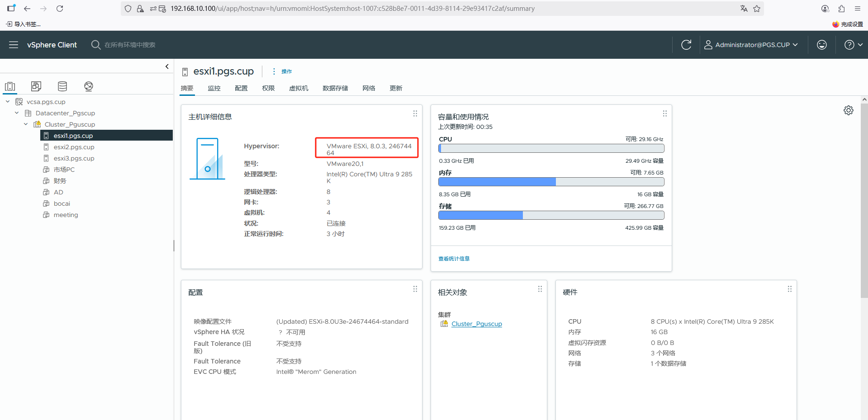Viewport: 868px width, 420px height.
Task: Switch to the 更新 tab
Action: [396, 88]
